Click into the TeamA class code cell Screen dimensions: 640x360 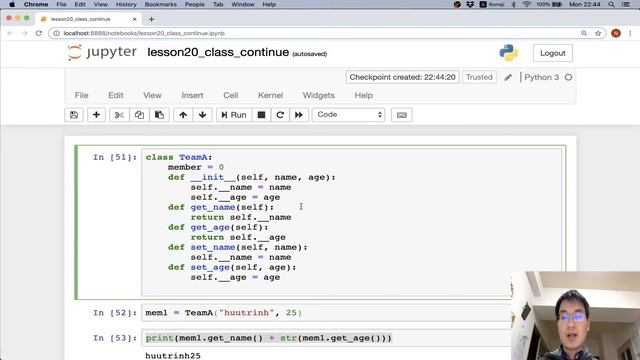click(353, 222)
